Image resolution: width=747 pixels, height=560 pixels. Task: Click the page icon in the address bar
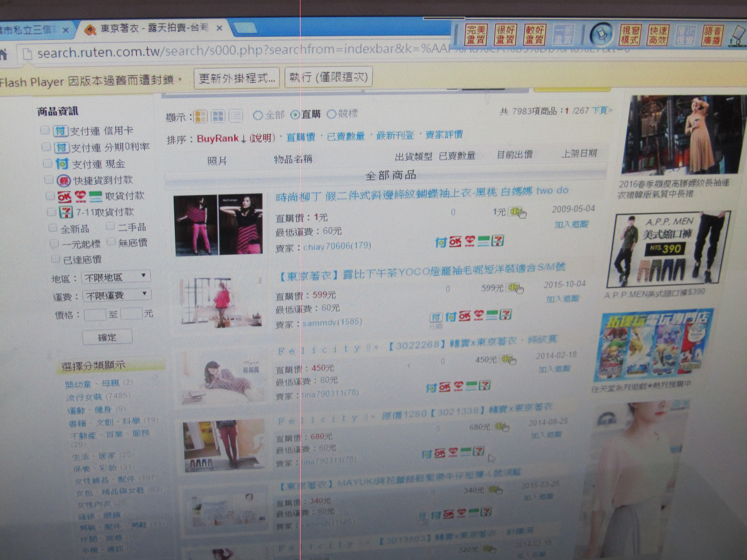[x=27, y=54]
